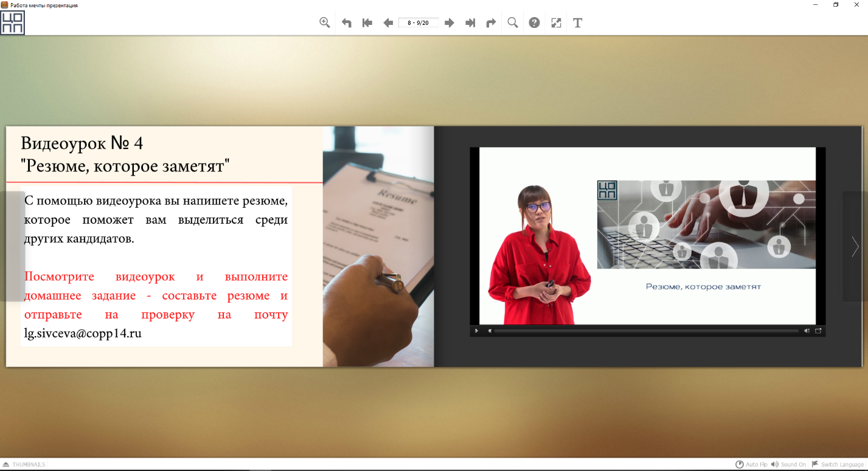Image resolution: width=868 pixels, height=471 pixels.
Task: Open Switch Language options
Action: click(x=838, y=464)
